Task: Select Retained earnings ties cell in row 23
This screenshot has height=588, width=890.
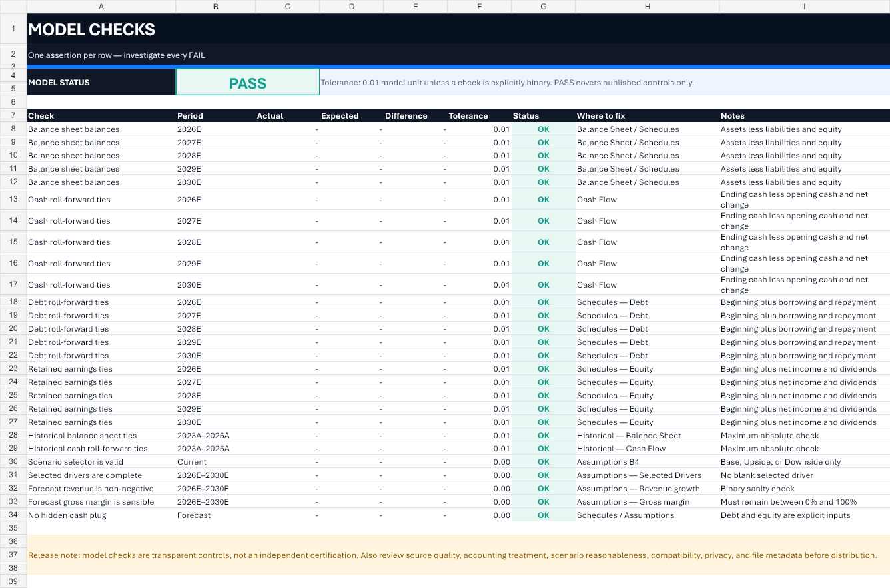Action: pyautogui.click(x=101, y=368)
